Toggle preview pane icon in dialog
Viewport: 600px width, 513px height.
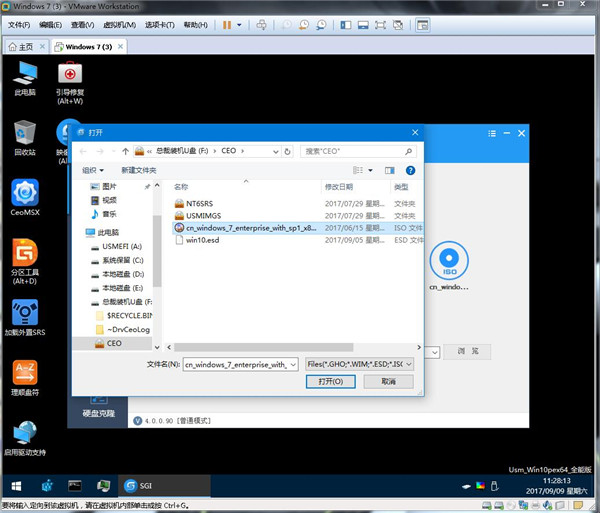click(390, 170)
